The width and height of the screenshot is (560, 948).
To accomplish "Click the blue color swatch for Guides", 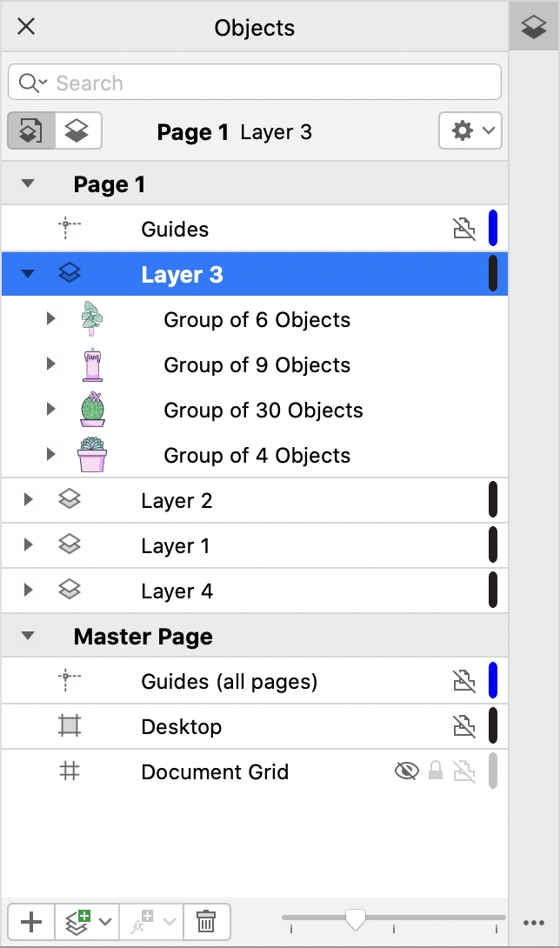I will coord(493,229).
